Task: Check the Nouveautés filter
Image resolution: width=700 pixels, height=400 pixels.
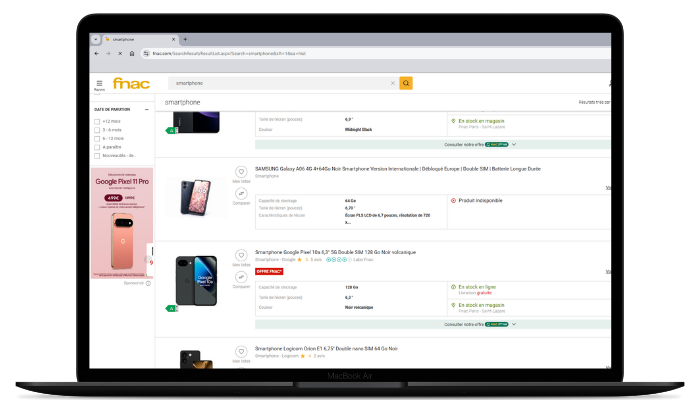Action: click(97, 156)
